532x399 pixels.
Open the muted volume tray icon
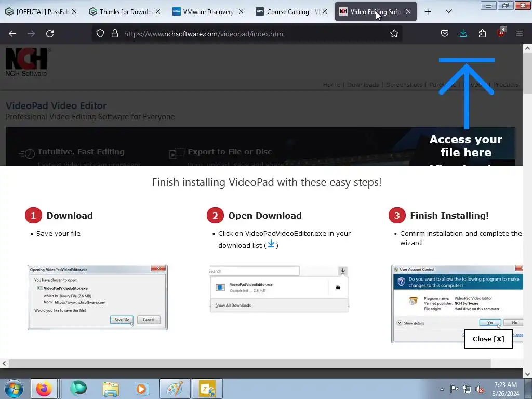480,390
